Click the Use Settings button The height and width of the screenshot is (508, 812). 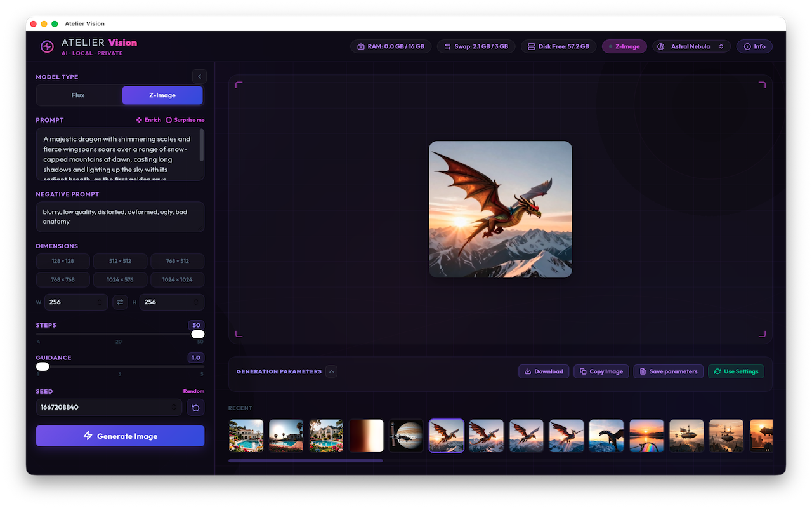[737, 371]
